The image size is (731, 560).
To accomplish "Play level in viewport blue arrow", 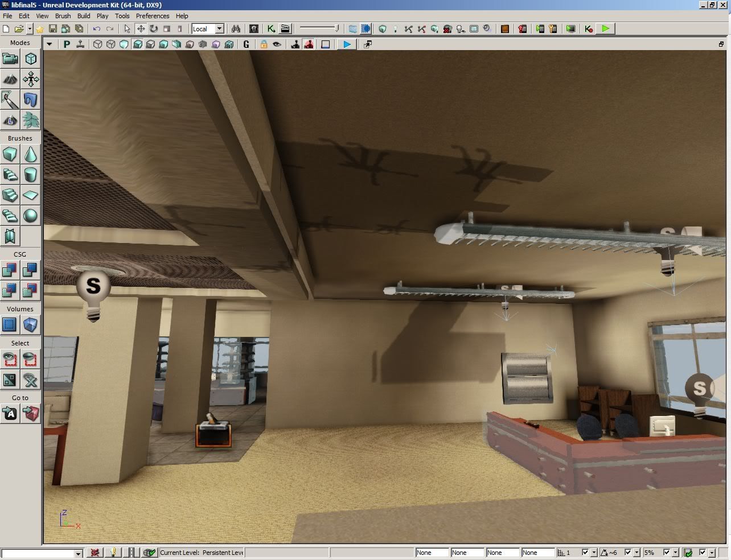I will [x=347, y=44].
